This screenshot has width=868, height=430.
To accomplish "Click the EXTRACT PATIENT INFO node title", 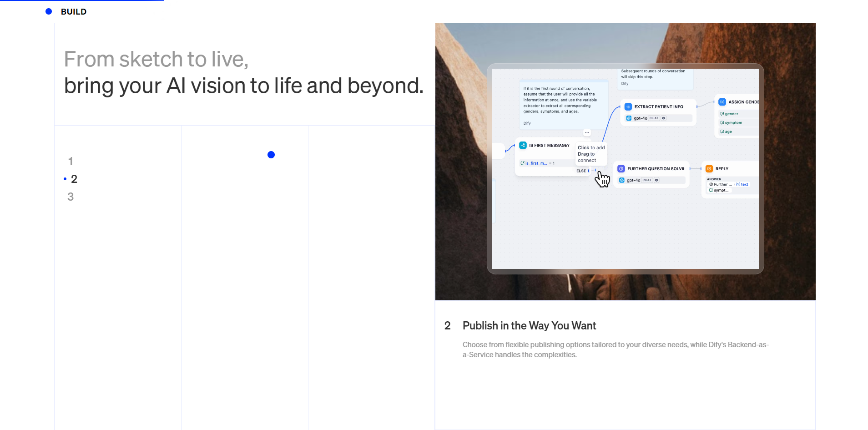I will pyautogui.click(x=659, y=107).
